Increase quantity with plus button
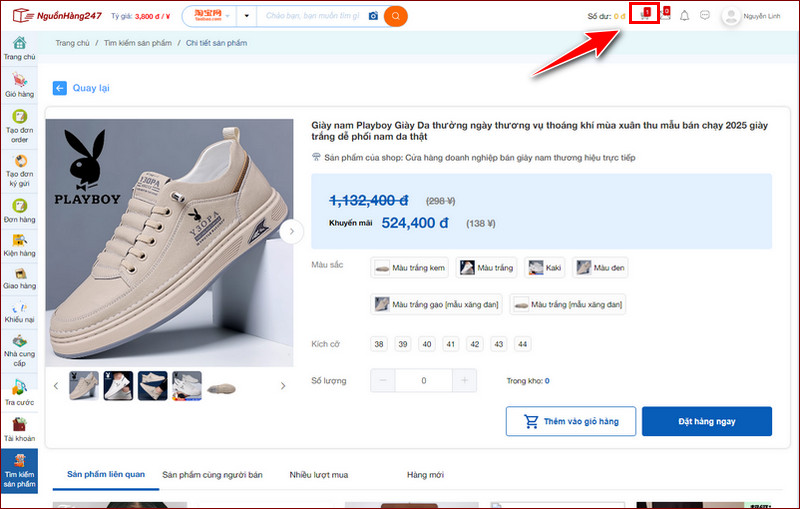800x509 pixels. pyautogui.click(x=463, y=381)
